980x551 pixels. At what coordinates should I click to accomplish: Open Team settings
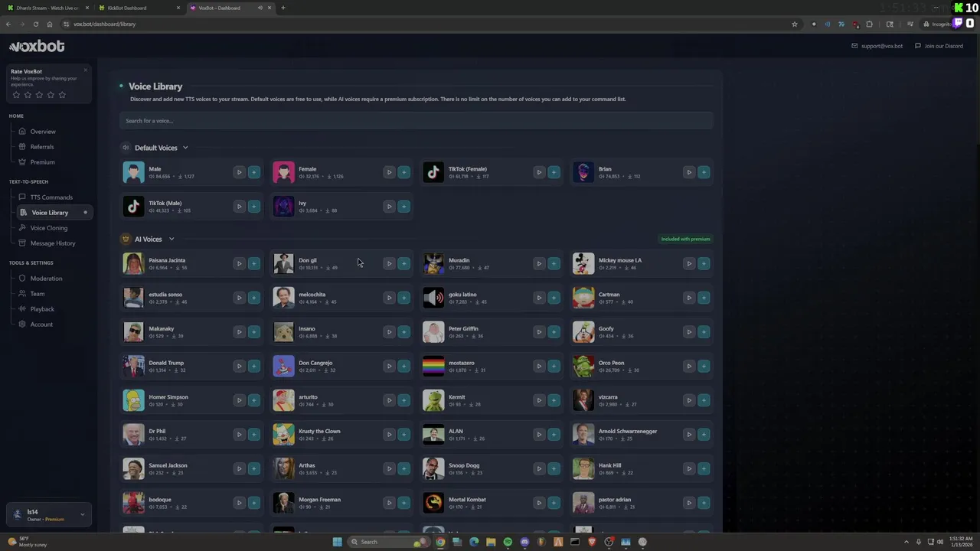37,294
